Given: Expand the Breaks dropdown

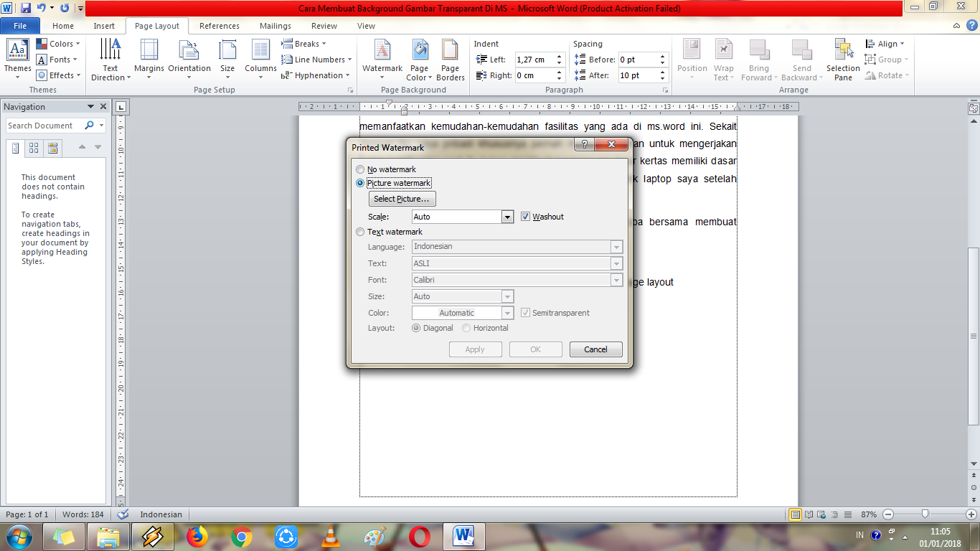Looking at the screenshot, I should (x=304, y=44).
